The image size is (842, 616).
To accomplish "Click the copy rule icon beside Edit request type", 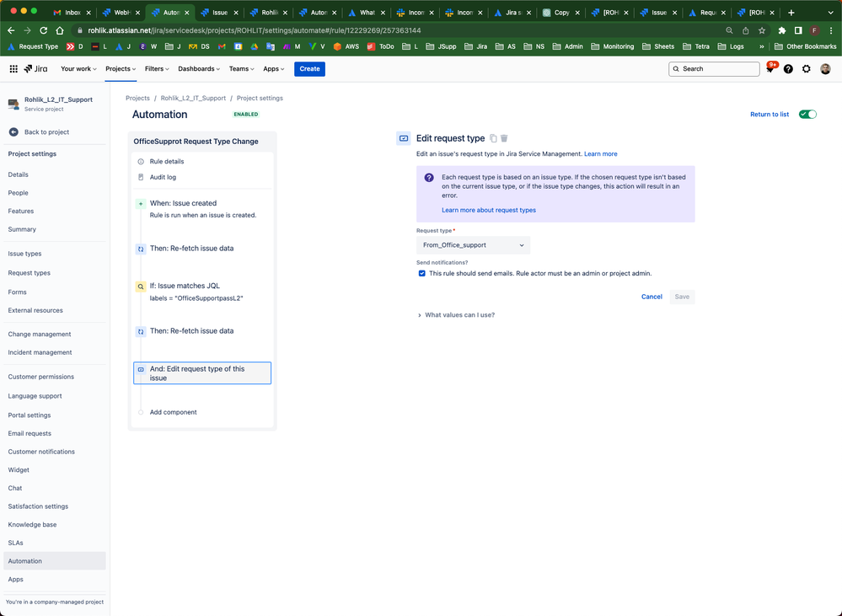I will (x=493, y=137).
